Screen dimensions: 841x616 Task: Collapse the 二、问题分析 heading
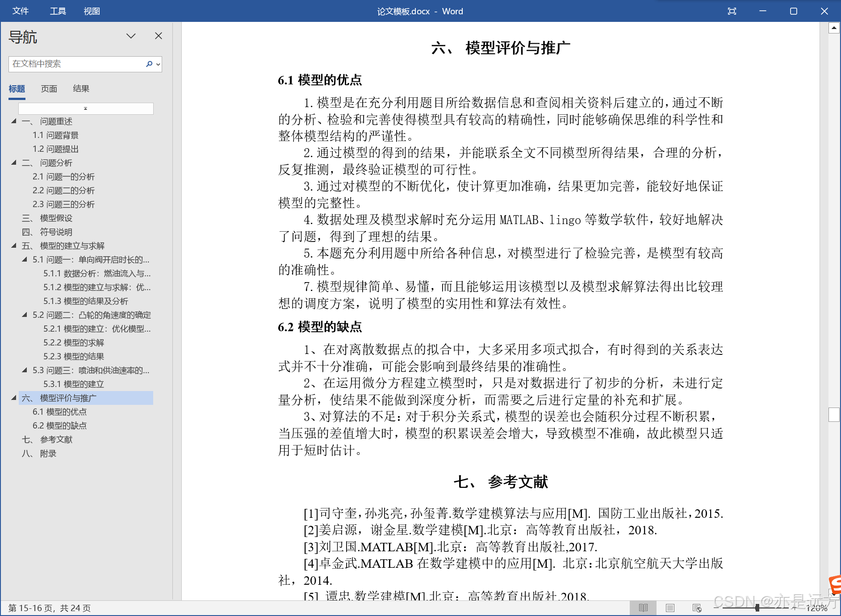click(x=14, y=162)
